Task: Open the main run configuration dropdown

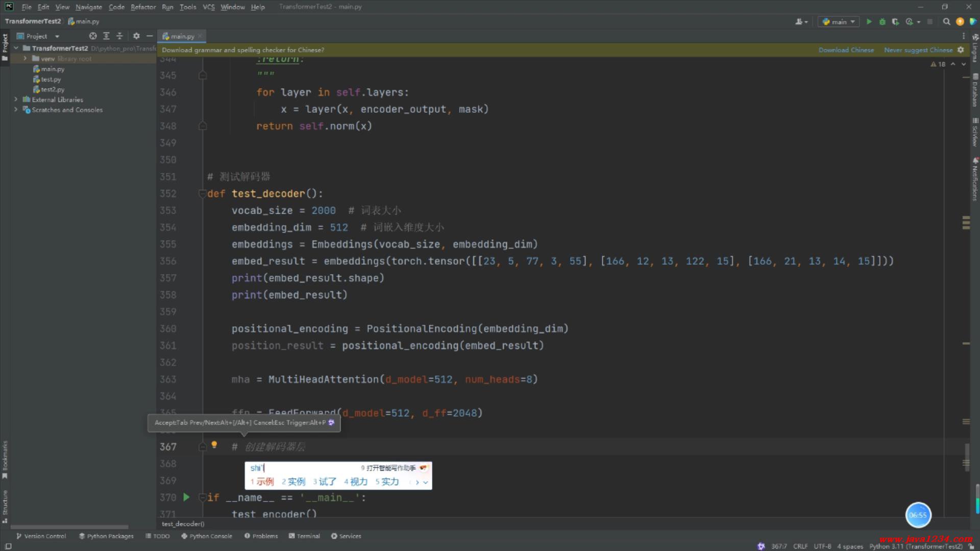Action: pyautogui.click(x=838, y=21)
